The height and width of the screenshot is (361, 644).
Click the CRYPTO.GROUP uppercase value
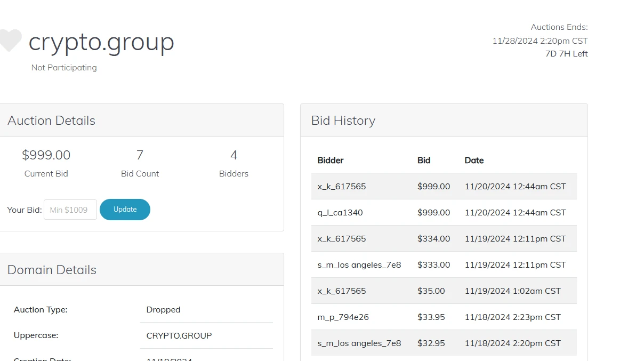[x=179, y=335]
